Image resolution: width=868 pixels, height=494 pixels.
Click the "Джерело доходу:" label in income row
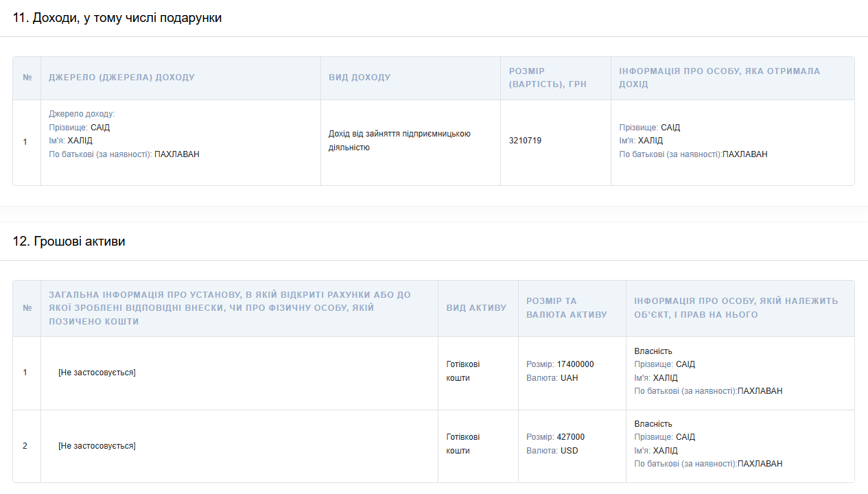click(x=82, y=114)
